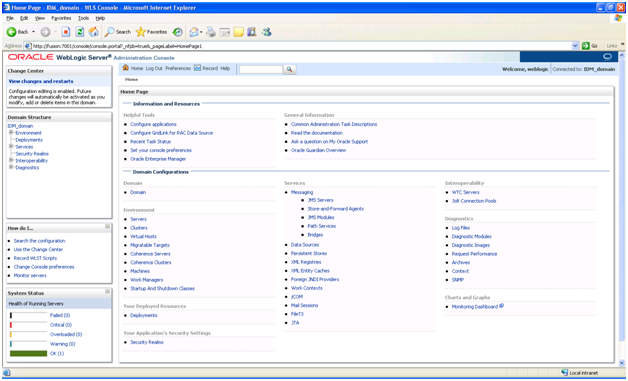The width and height of the screenshot is (628, 381).
Task: Open Security Realms in Domain Structure tree
Action: tap(32, 153)
